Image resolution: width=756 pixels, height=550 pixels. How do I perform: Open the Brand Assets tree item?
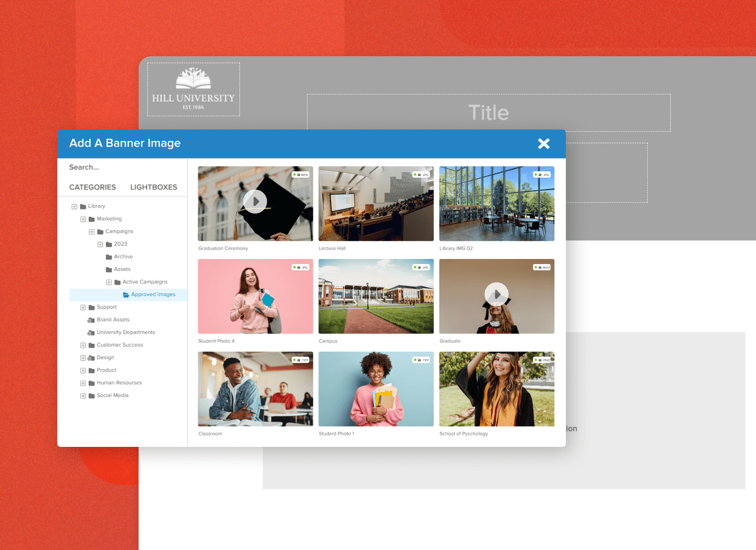coord(113,320)
